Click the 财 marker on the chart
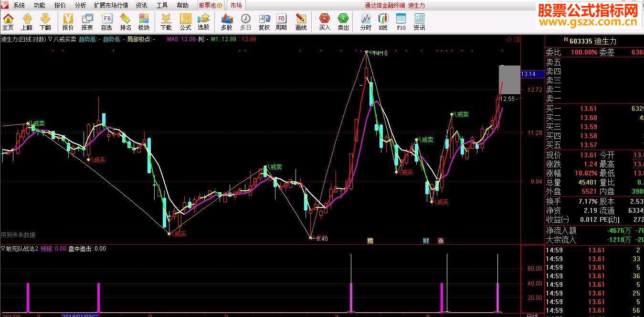 tap(426, 240)
